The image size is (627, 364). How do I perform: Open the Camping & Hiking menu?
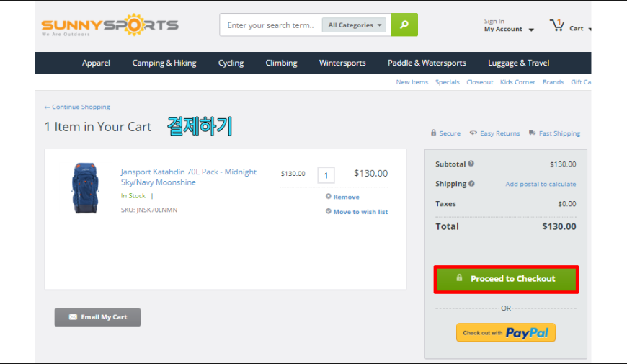click(164, 63)
